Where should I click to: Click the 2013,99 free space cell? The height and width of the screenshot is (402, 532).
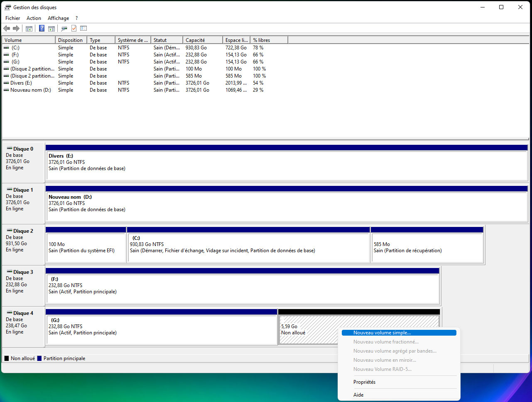tap(236, 83)
